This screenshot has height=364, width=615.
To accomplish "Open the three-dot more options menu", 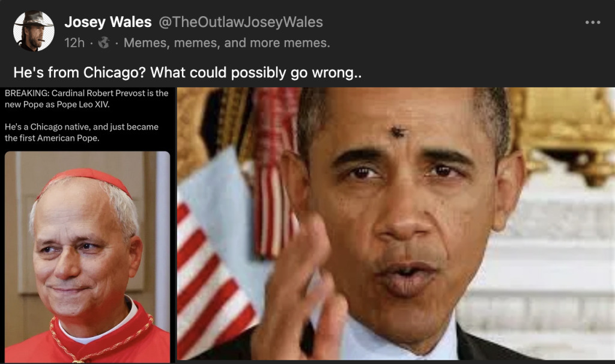I will pyautogui.click(x=593, y=22).
